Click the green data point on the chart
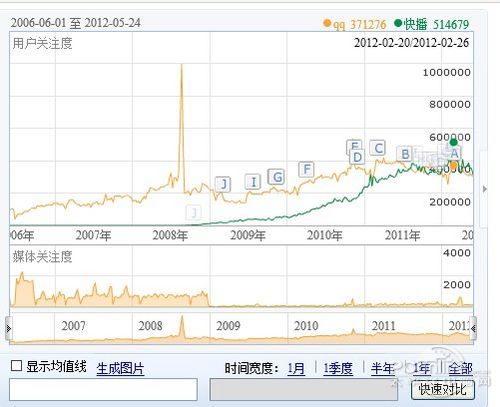This screenshot has width=500, height=407. pyautogui.click(x=453, y=142)
